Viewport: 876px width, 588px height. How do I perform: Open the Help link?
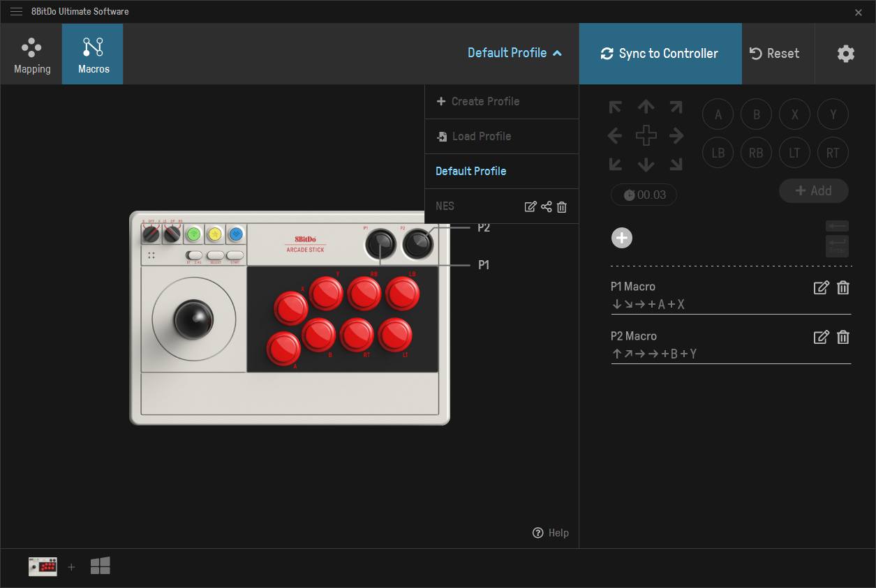tap(551, 533)
